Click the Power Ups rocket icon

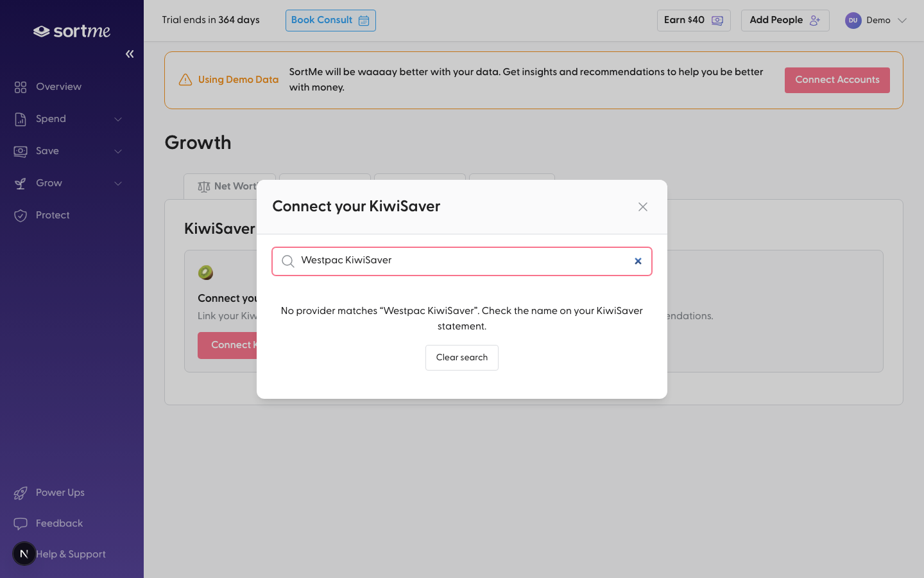pyautogui.click(x=21, y=493)
